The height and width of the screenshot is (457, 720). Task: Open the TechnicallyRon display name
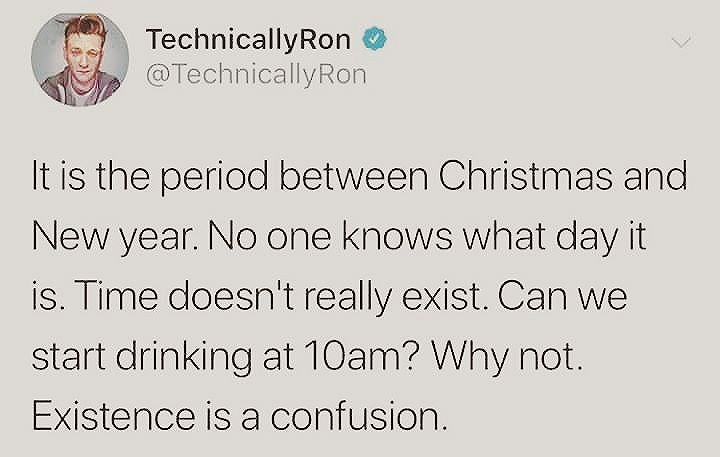[x=248, y=40]
